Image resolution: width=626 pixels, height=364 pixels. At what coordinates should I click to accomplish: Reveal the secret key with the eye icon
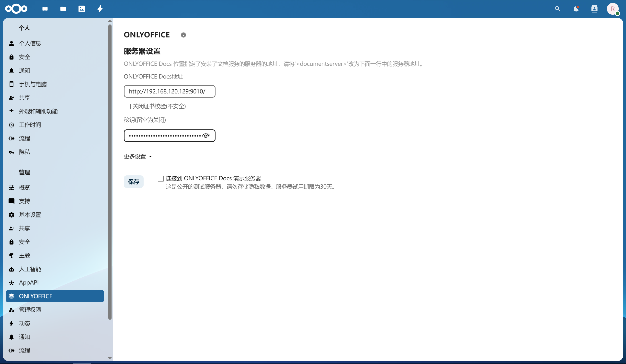click(x=206, y=136)
